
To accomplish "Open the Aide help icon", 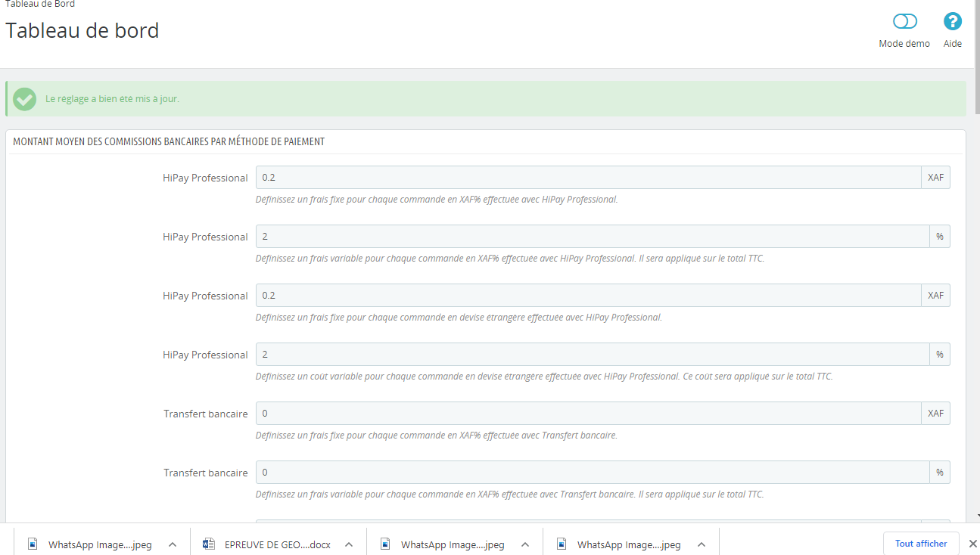I will tap(953, 21).
